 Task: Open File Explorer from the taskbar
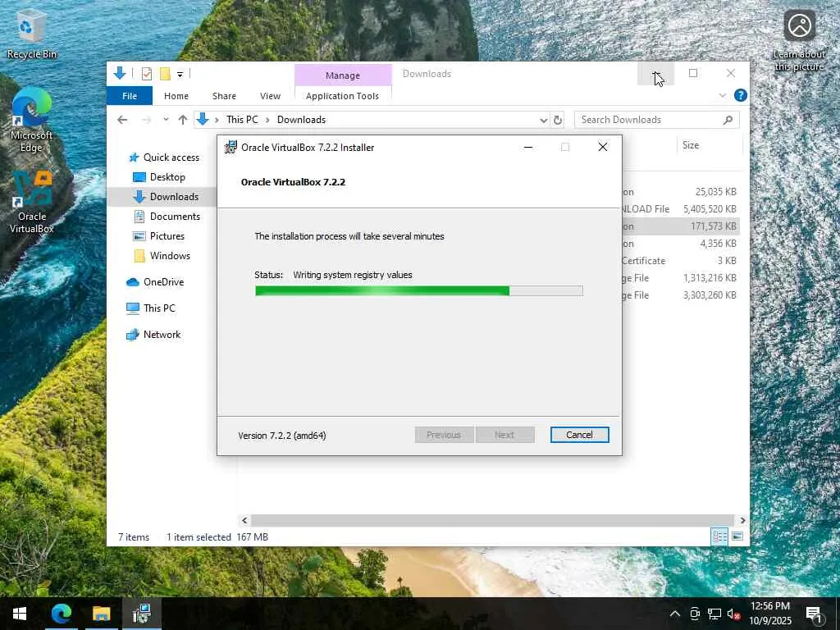101,614
